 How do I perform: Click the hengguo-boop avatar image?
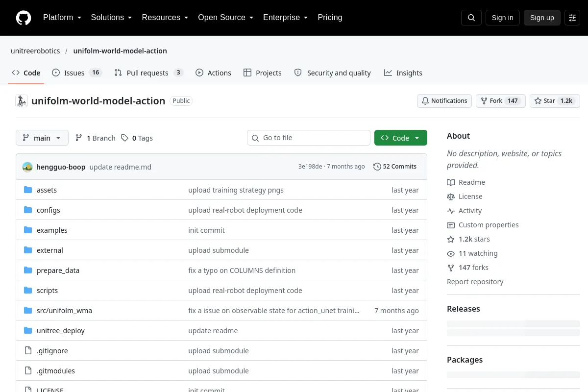27,167
